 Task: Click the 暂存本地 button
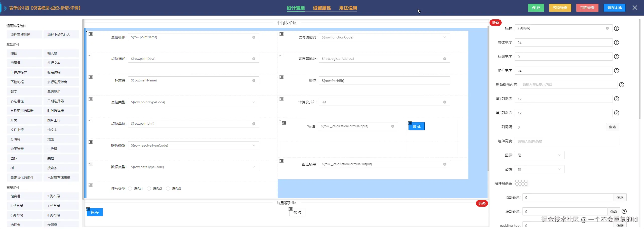(x=615, y=8)
